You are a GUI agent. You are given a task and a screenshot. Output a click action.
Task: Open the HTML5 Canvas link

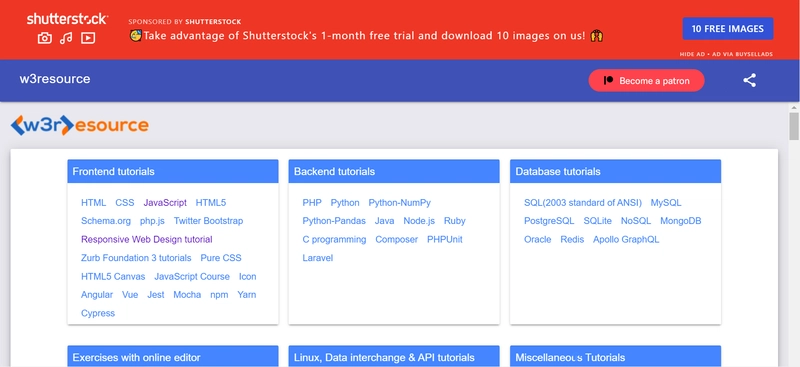tap(113, 277)
